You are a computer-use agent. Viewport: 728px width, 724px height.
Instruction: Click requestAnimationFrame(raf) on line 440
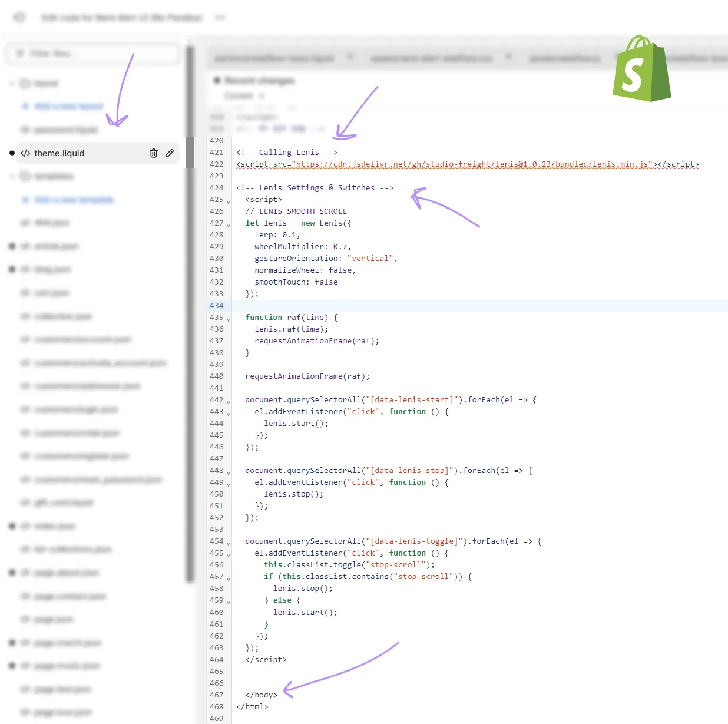click(x=307, y=376)
